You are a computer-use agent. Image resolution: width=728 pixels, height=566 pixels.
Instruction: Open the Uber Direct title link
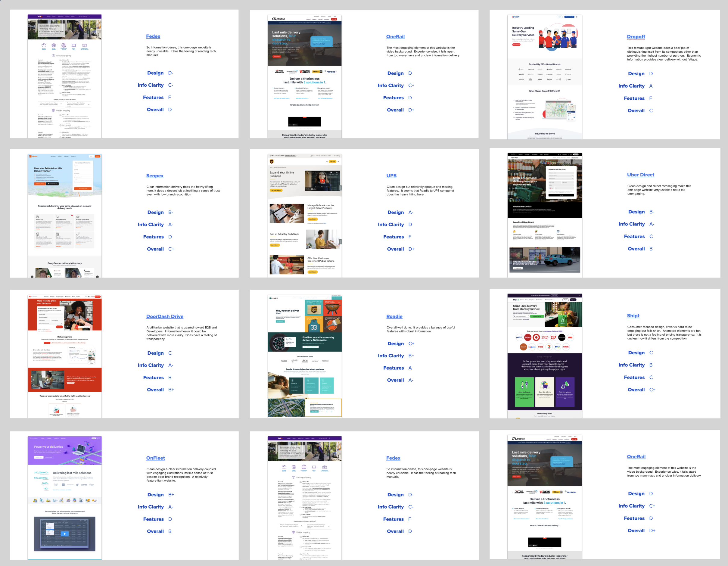641,175
